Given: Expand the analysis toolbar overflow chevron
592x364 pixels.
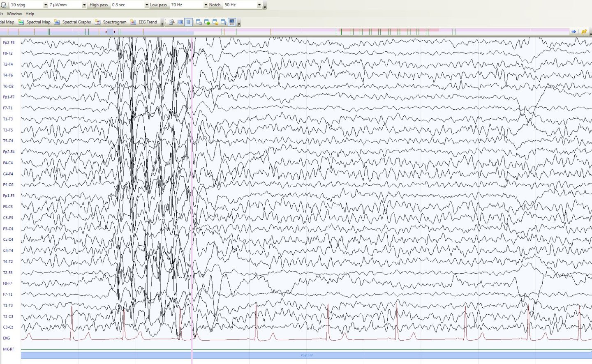Looking at the screenshot, I should pos(162,24).
